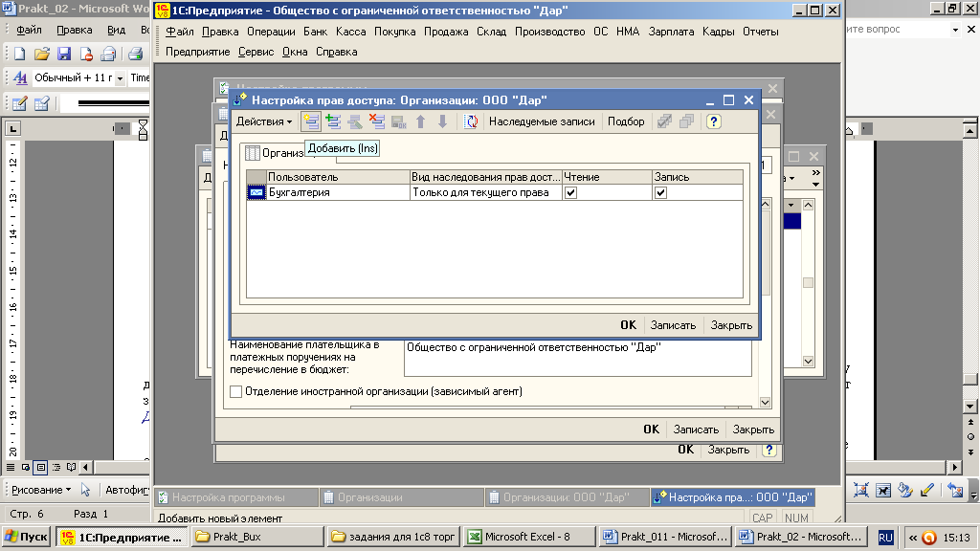Viewport: 980px width, 551px height.
Task: Click the plaintiff name field with Общество с ограниченной ответственностью
Action: 577,358
